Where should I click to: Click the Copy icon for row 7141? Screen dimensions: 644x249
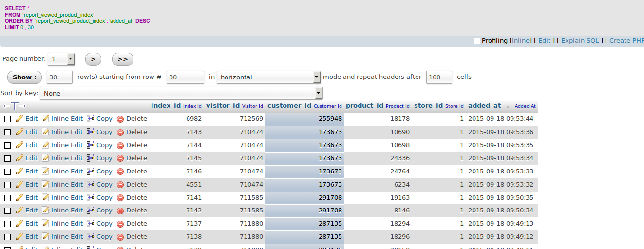(x=91, y=197)
